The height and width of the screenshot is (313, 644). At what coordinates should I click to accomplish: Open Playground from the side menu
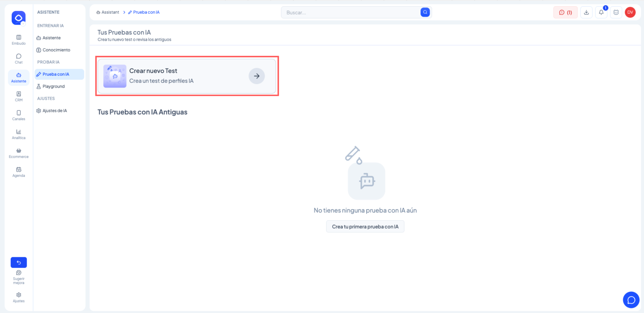click(53, 86)
